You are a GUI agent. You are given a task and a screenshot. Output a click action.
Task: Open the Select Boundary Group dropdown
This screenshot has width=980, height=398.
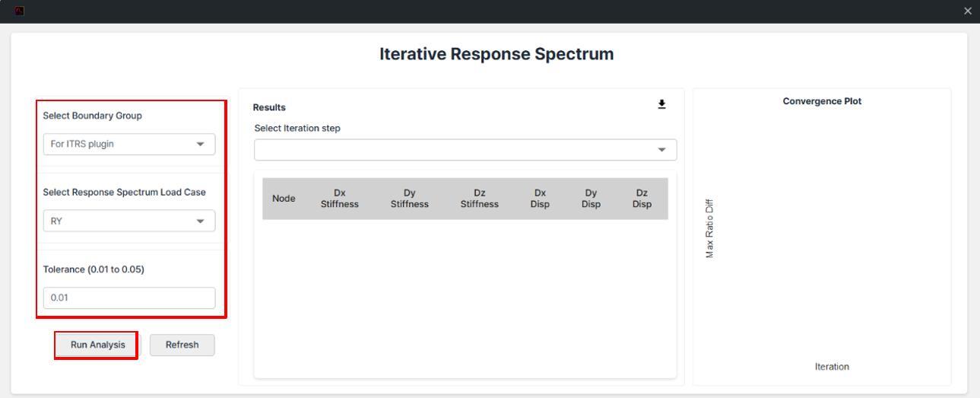point(129,144)
